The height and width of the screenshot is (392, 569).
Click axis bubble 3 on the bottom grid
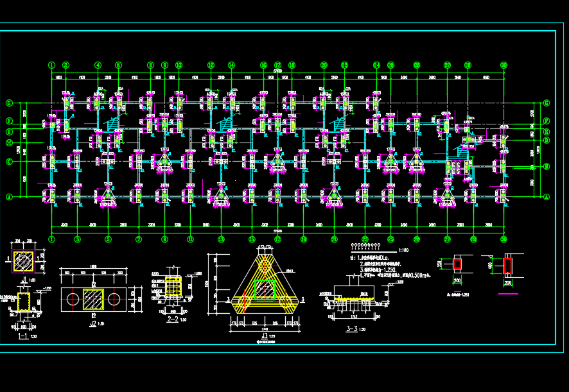pos(77,239)
